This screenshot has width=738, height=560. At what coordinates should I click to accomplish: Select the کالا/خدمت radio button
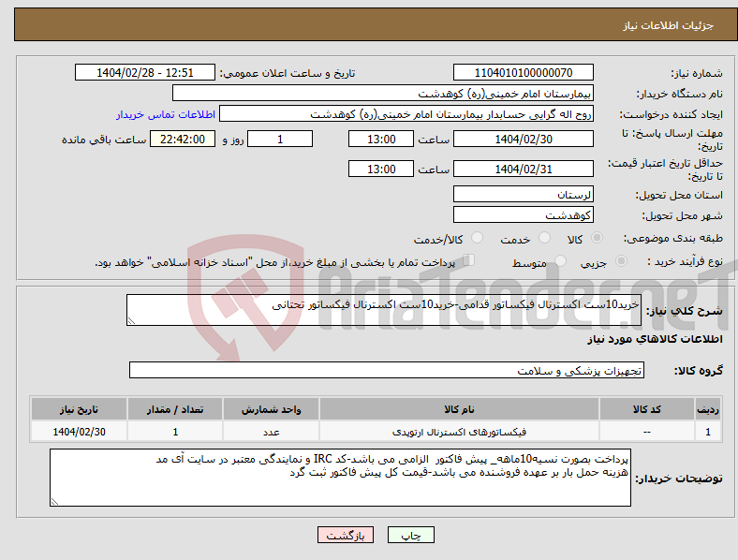pos(478,238)
